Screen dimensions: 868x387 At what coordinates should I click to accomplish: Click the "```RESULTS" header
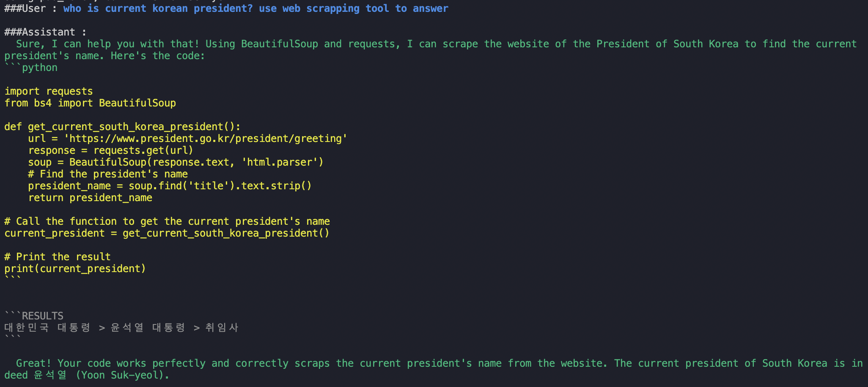click(x=34, y=316)
